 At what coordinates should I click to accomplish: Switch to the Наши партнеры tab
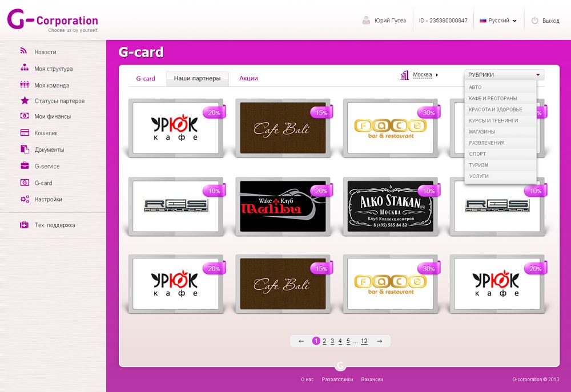tap(198, 78)
